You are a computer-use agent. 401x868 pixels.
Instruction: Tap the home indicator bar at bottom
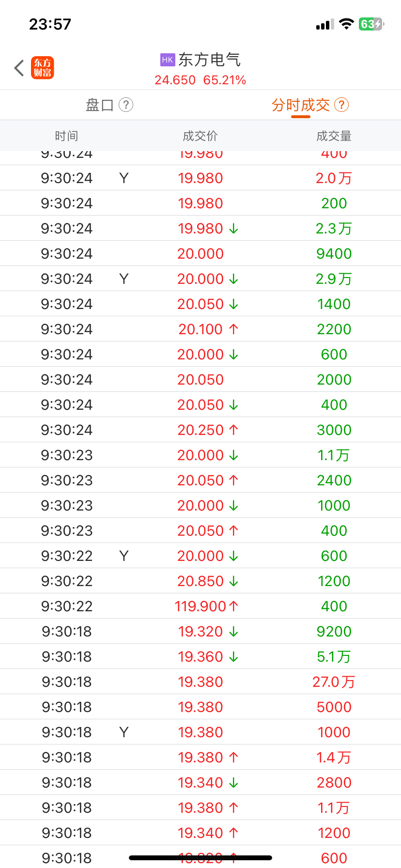pyautogui.click(x=200, y=858)
